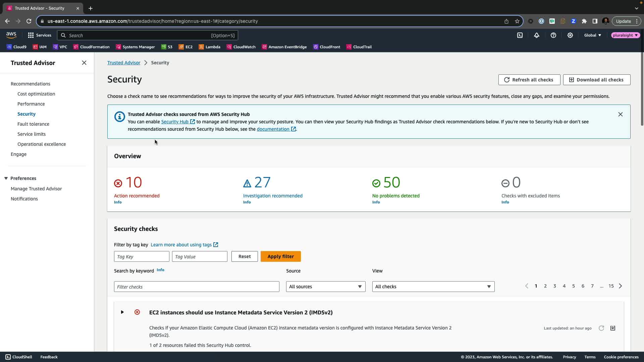
Task: Open the CloudWatch bookmark shortcut
Action: pos(241,47)
